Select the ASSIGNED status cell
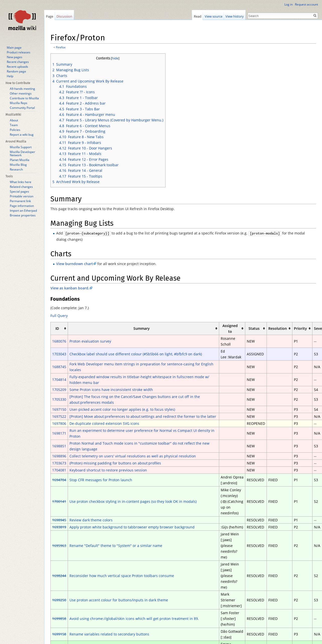Viewport: 322px width, 644px height. 256,354
